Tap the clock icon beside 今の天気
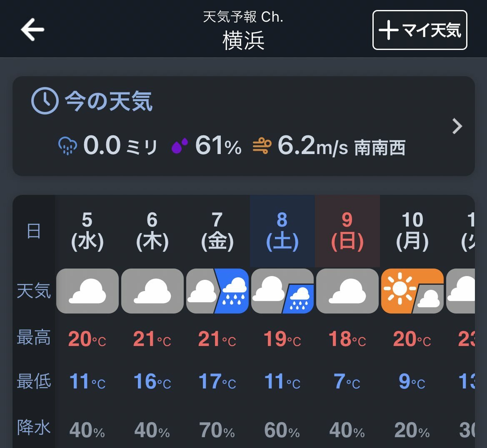This screenshot has height=448, width=487. coord(45,101)
